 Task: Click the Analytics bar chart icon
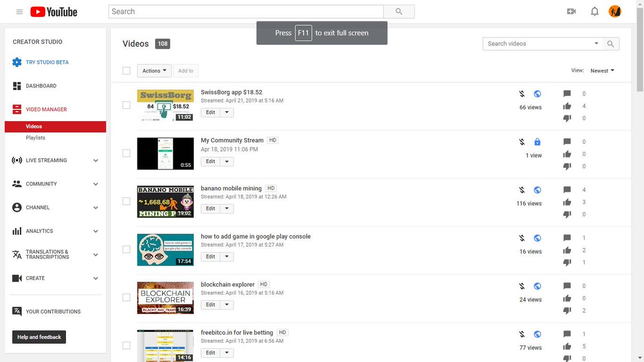click(17, 231)
